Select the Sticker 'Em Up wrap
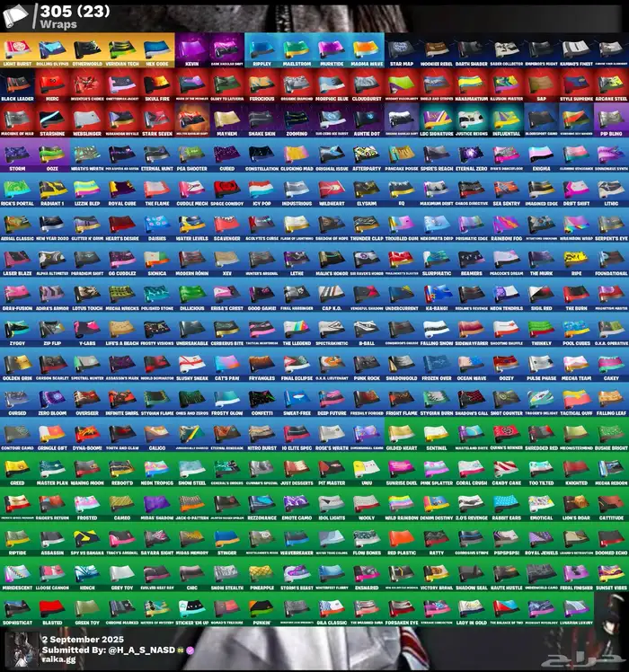The image size is (629, 672). point(192,609)
